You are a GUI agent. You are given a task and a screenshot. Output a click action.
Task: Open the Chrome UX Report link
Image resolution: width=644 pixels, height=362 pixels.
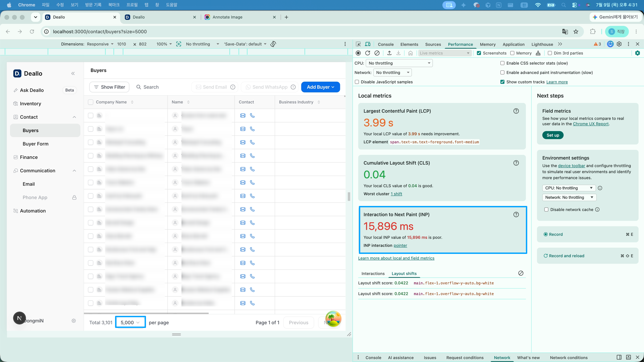pyautogui.click(x=591, y=124)
